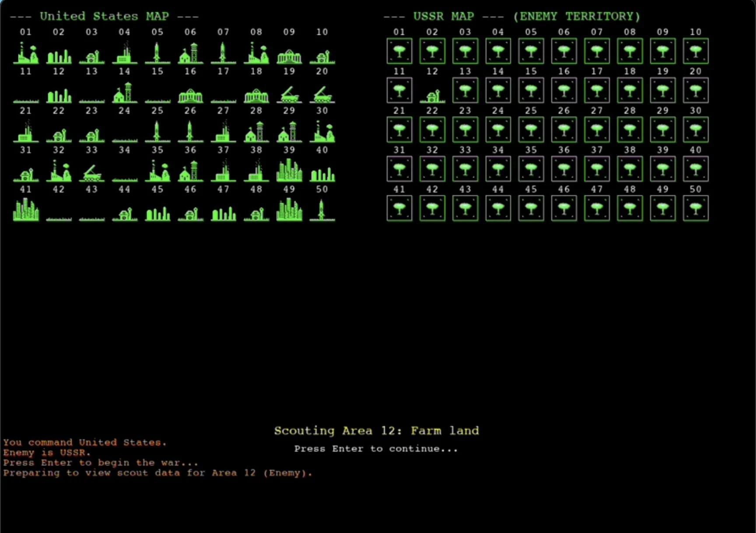Image resolution: width=756 pixels, height=533 pixels.
Task: Click the mushroom cloud tile in USSR area 36
Action: coord(564,169)
